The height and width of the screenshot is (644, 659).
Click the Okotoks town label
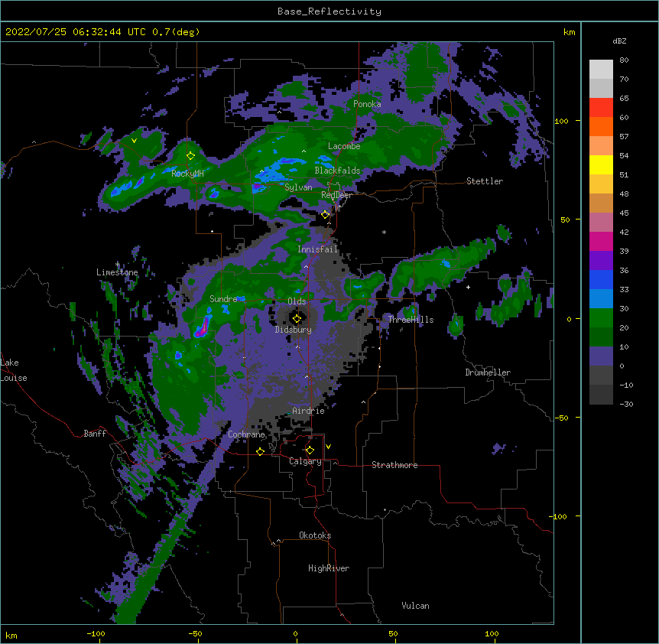pos(315,535)
